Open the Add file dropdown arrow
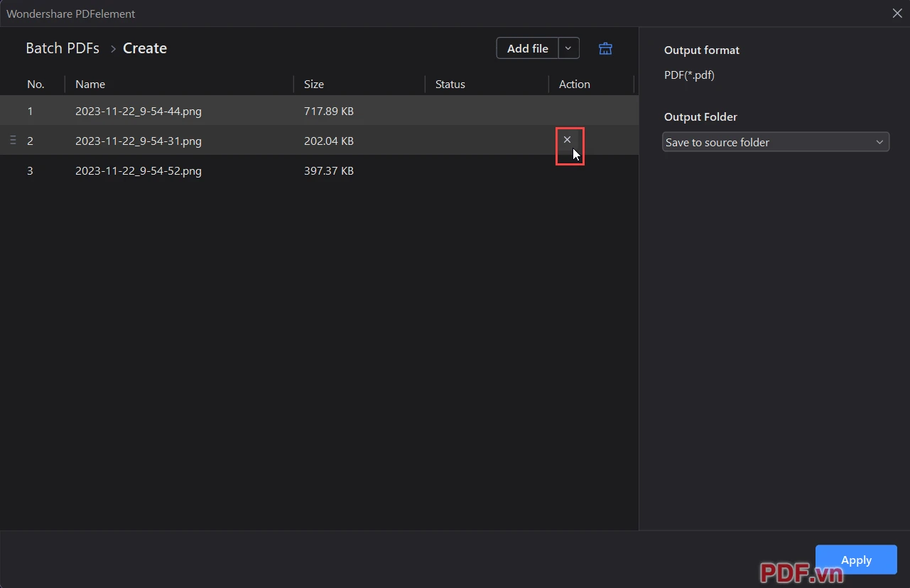The height and width of the screenshot is (588, 910). [x=568, y=48]
